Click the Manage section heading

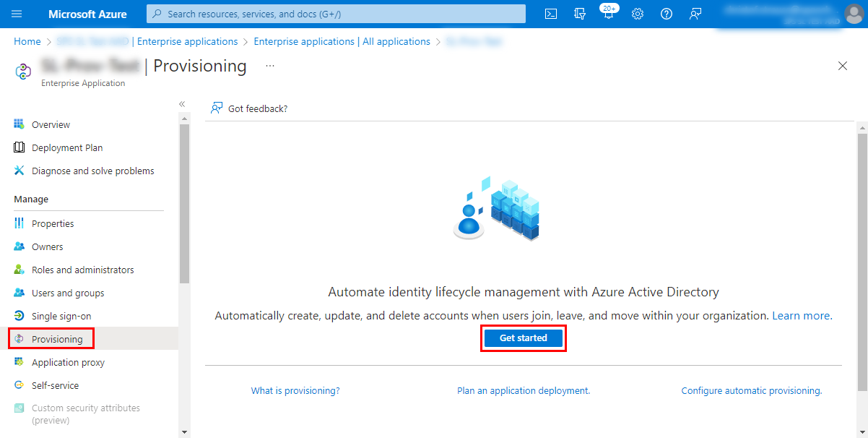tap(31, 199)
